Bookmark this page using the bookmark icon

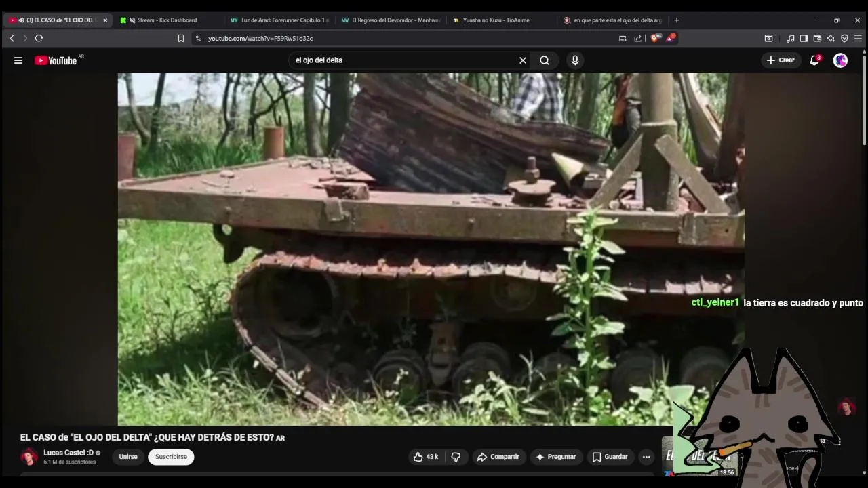click(x=180, y=39)
